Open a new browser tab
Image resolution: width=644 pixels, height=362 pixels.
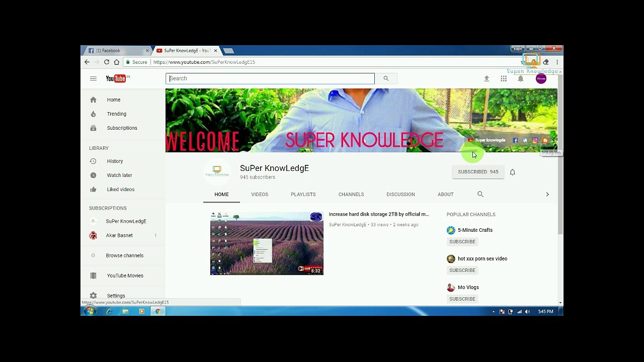click(228, 50)
